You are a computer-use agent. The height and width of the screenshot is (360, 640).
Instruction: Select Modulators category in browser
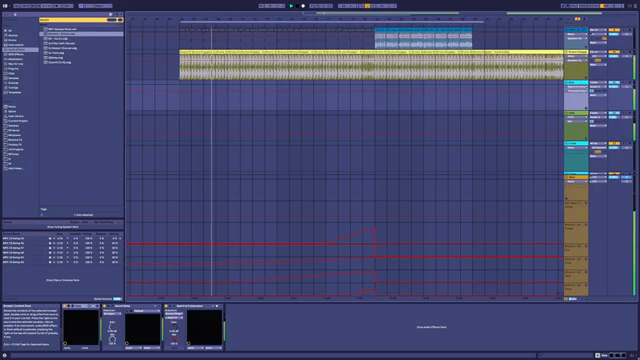[16, 59]
